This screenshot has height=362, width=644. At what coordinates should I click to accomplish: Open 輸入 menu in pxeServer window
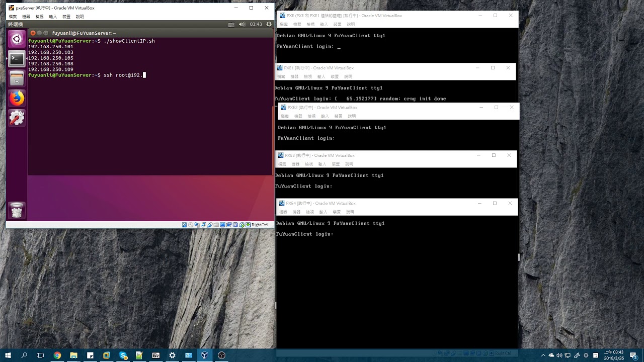pyautogui.click(x=53, y=17)
